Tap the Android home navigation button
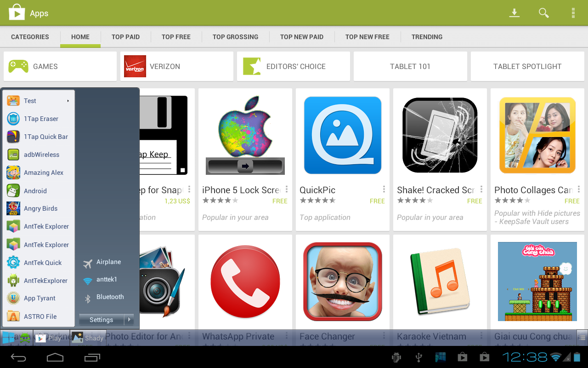 click(55, 357)
